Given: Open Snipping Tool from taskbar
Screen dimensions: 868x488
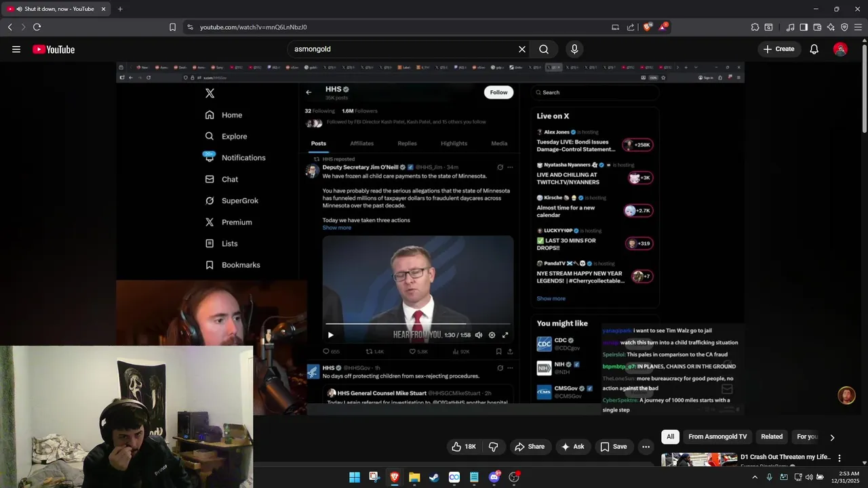Looking at the screenshot, I should pyautogui.click(x=374, y=477).
